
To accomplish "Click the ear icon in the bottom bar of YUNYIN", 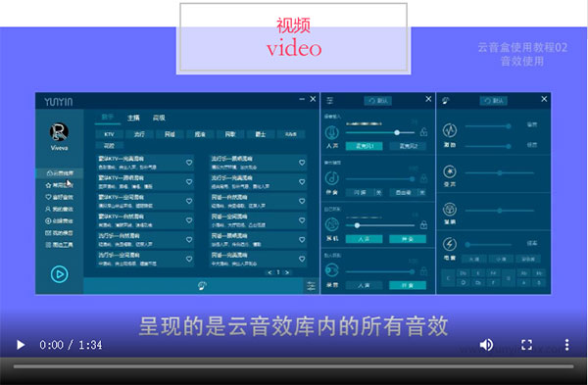I will point(203,286).
